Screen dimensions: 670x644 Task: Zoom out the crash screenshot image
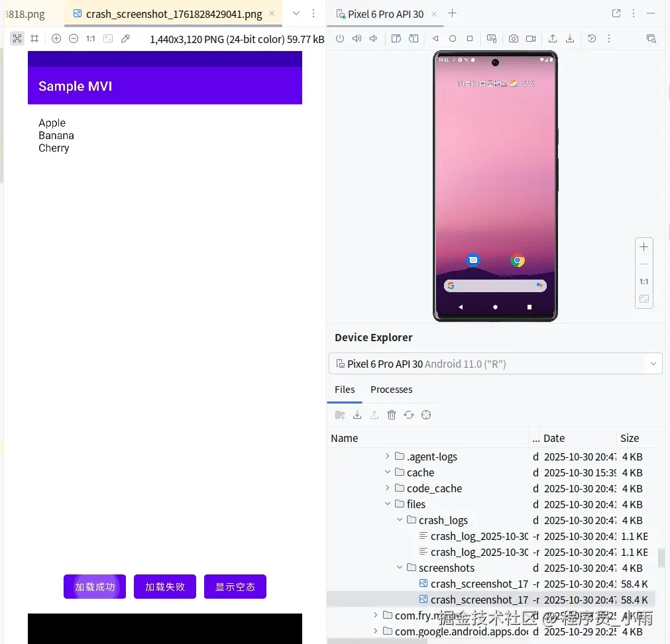click(x=74, y=39)
